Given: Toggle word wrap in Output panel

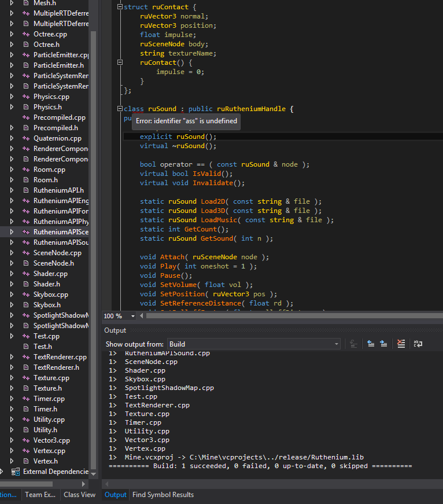Looking at the screenshot, I should pyautogui.click(x=417, y=344).
